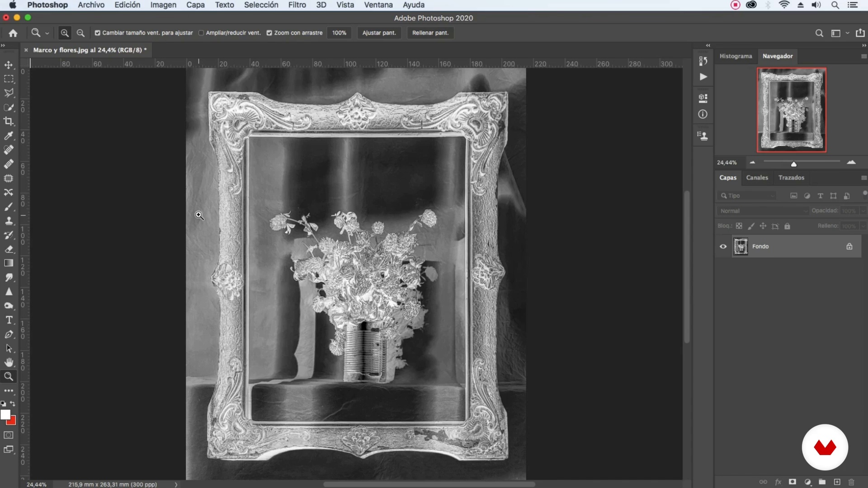Hide the Fondo layer with eye icon
Viewport: 868px width, 488px height.
click(723, 246)
